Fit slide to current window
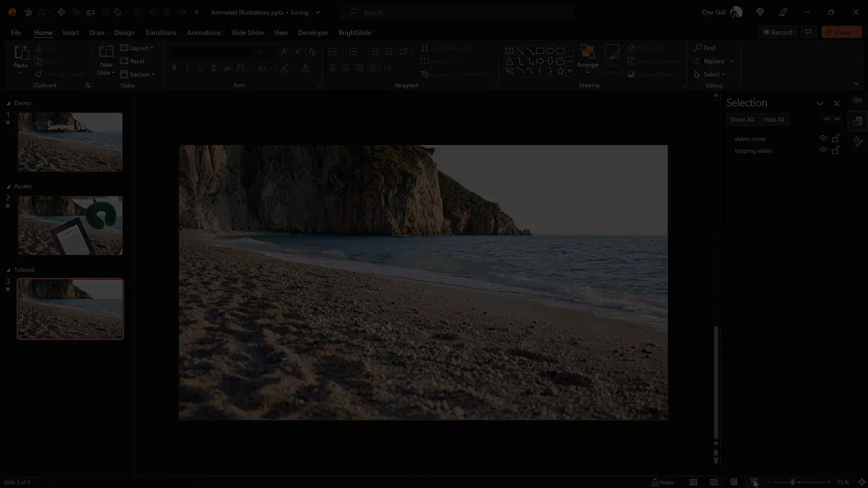Viewport: 868px width, 488px height. [x=862, y=482]
